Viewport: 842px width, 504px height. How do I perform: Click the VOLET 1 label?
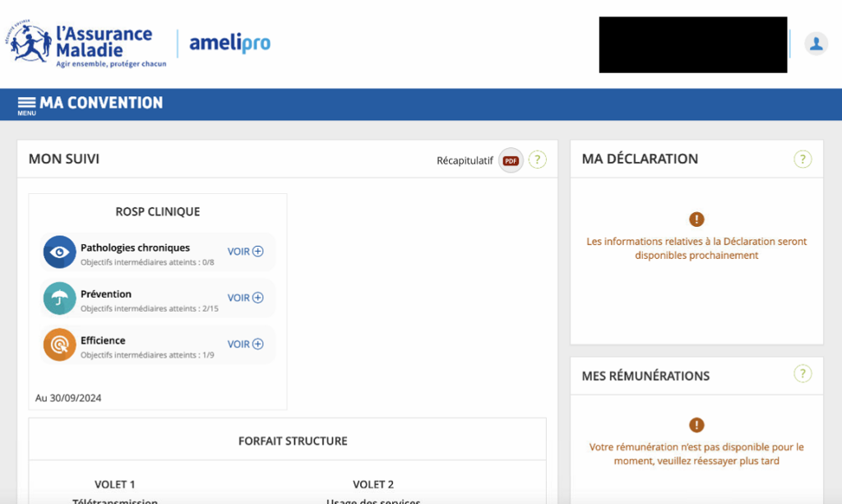click(115, 484)
